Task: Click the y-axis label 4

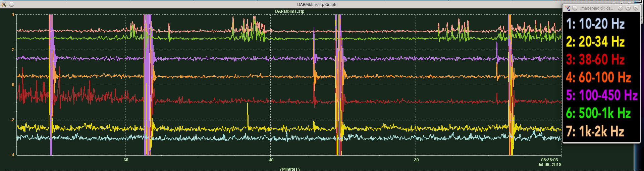Action: [13, 14]
